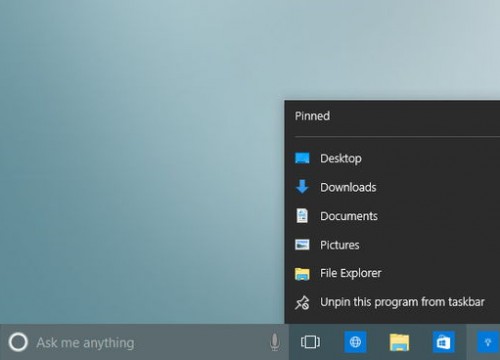Image resolution: width=500 pixels, height=360 pixels.
Task: Open the Downloads pinned folder
Action: click(392, 187)
